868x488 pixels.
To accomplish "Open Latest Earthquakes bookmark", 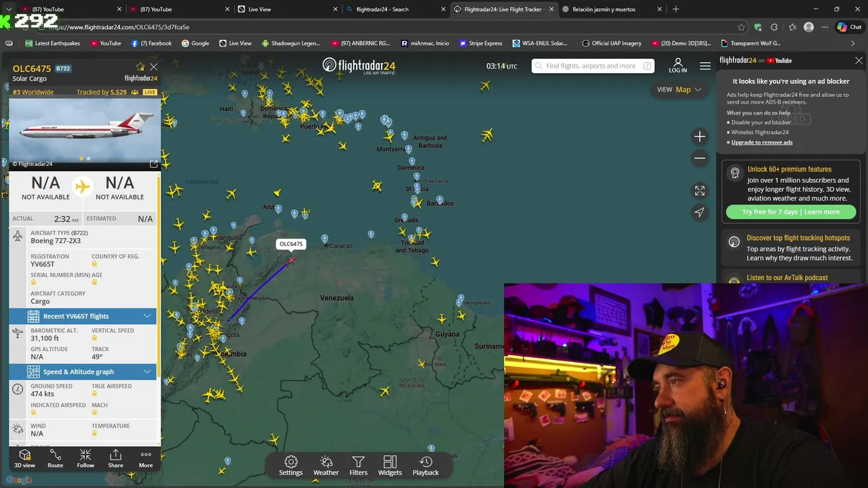I will click(53, 43).
